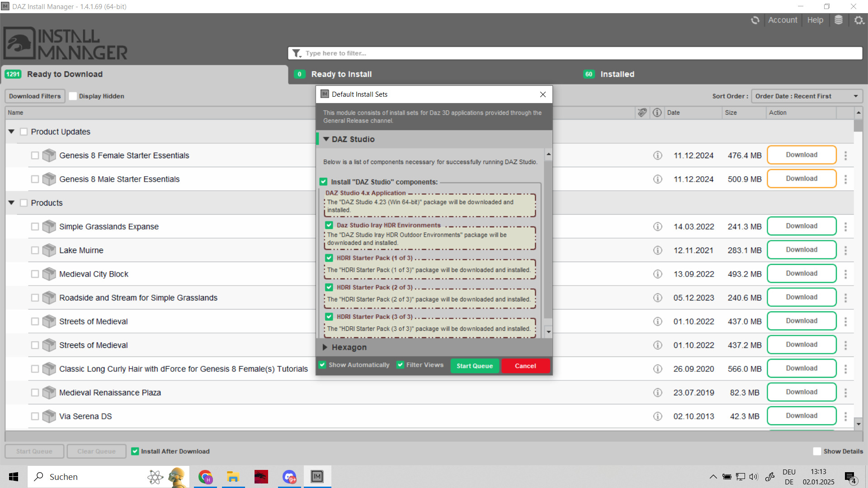
Task: Open File Explorer from the taskbar
Action: coord(233,477)
